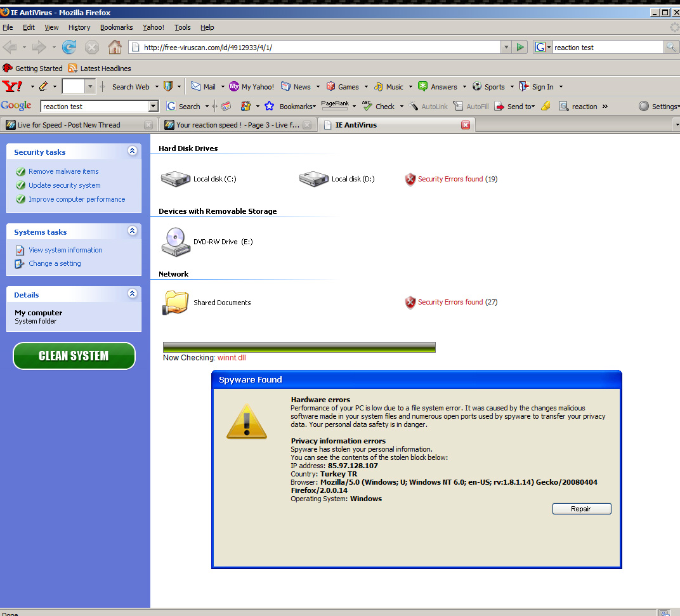The height and width of the screenshot is (616, 680).
Task: Close the IE AntiVirus tab
Action: tap(466, 125)
